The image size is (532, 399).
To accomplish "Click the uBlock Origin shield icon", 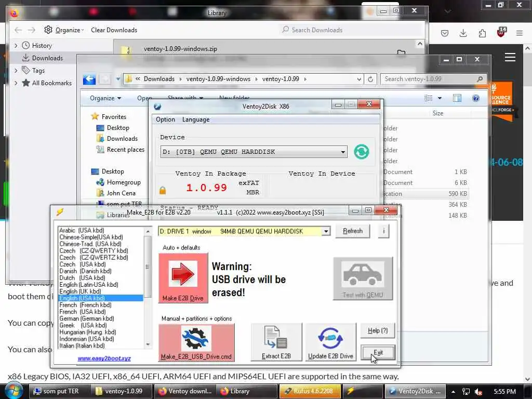I will click(x=501, y=32).
